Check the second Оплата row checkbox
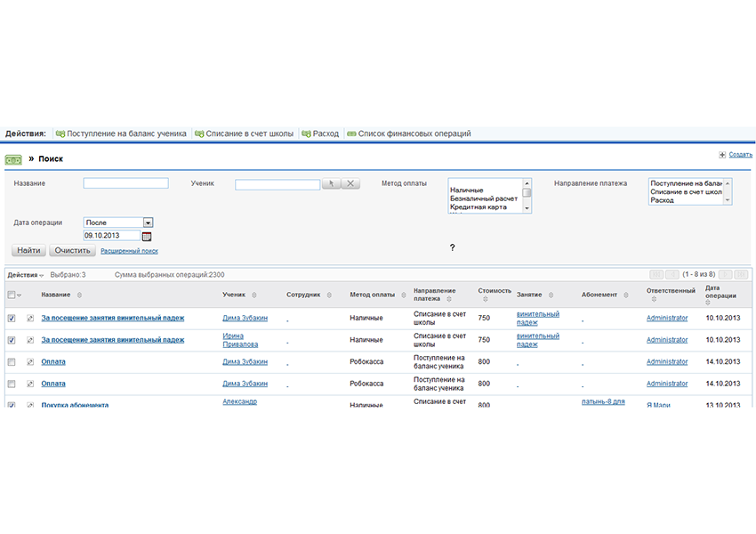 tap(12, 384)
